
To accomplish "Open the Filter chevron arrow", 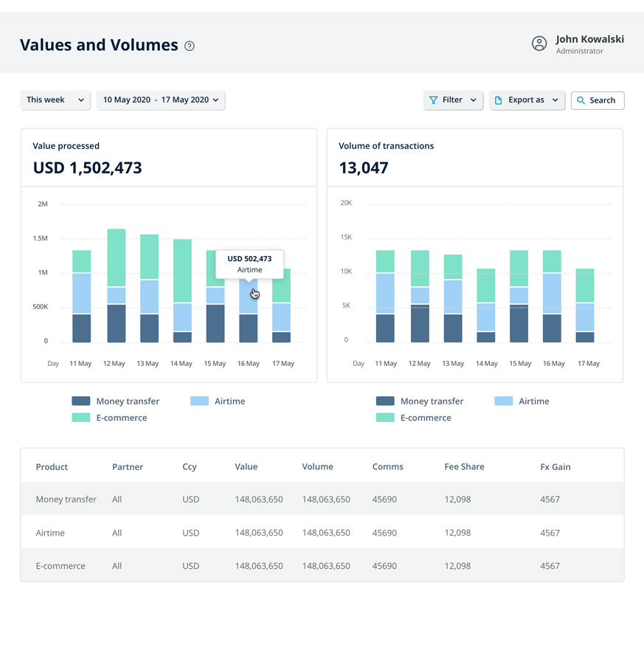I will click(x=474, y=100).
